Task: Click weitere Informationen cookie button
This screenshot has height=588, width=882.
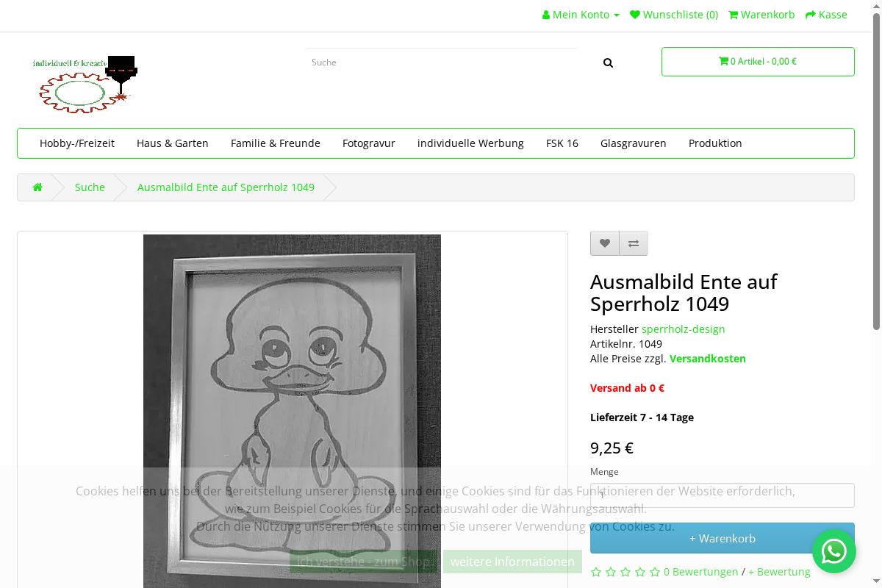Action: (512, 562)
